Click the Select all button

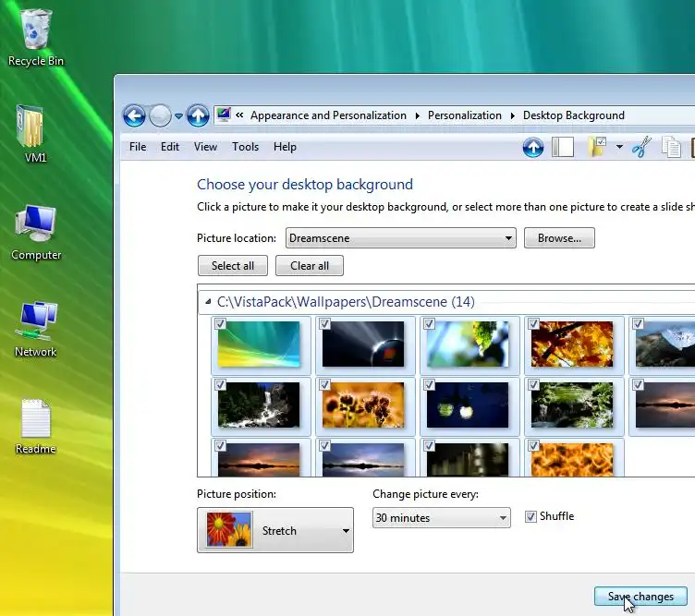coord(233,266)
